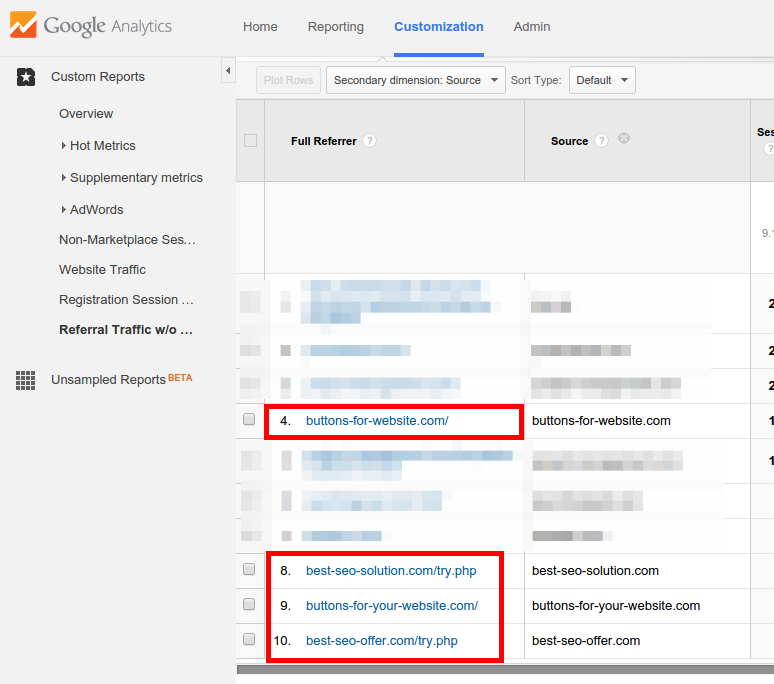Select the Customization tab
774x684 pixels.
[x=439, y=27]
